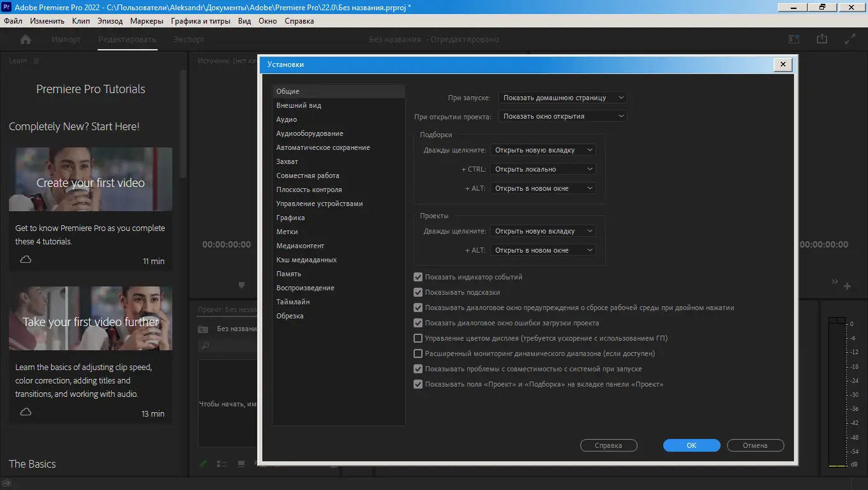This screenshot has width=868, height=490.
Task: Switch to the Импорт tab
Action: click(x=66, y=40)
